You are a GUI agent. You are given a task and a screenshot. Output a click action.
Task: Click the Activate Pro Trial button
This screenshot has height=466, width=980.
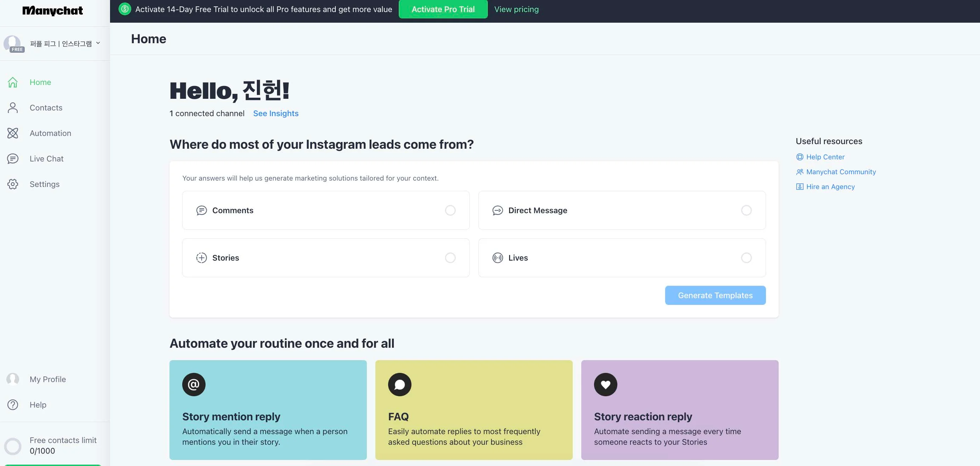click(x=443, y=9)
